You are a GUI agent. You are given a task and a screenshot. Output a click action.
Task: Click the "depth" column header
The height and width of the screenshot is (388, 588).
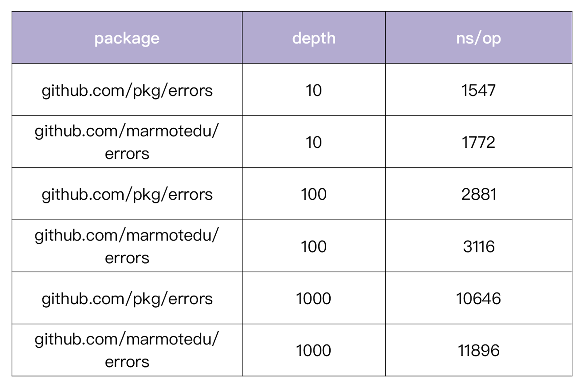coord(314,38)
